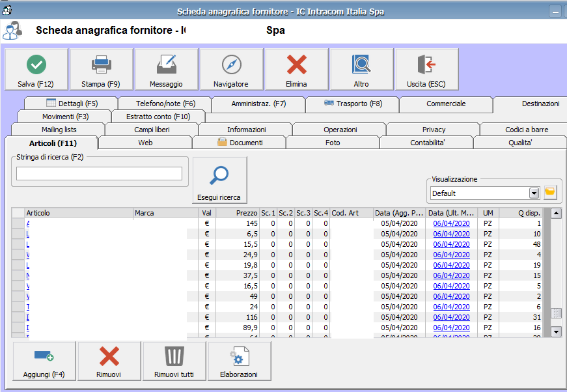This screenshot has width=567, height=392.
Task: Add an article with Aggiungi (F4)
Action: (44, 361)
